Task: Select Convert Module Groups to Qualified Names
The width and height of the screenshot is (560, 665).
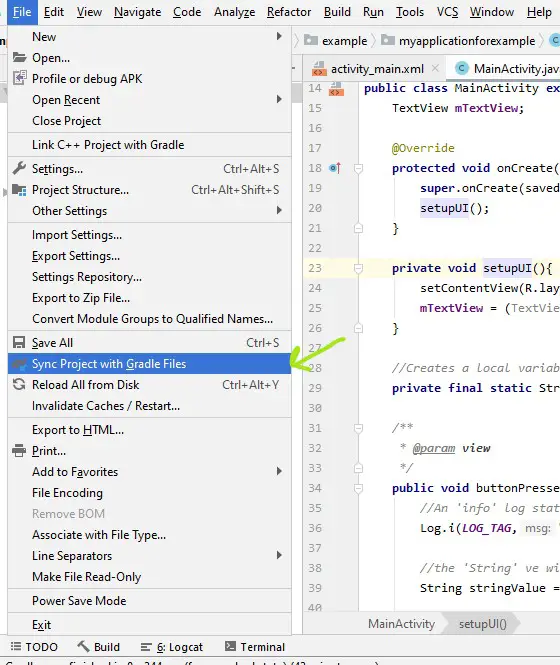Action: pos(149,319)
